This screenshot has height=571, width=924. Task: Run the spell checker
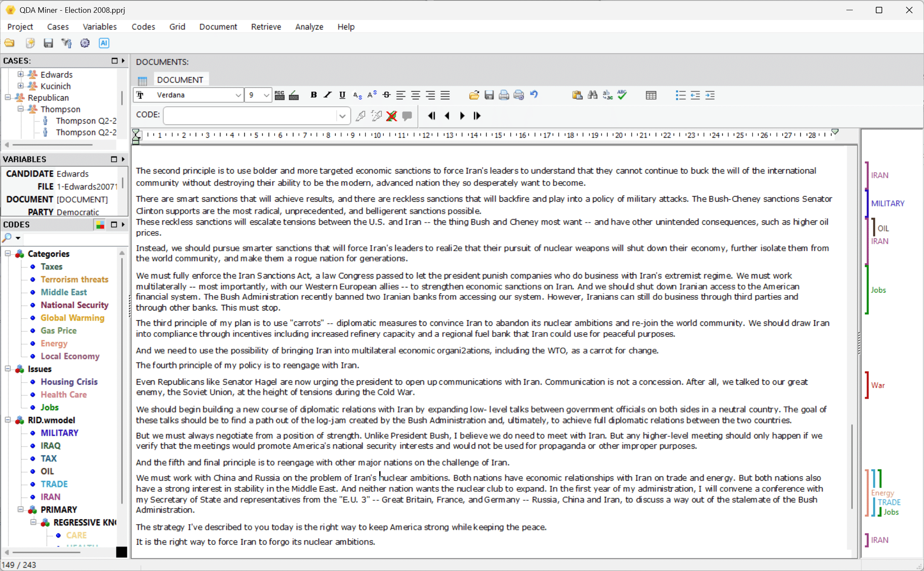623,95
